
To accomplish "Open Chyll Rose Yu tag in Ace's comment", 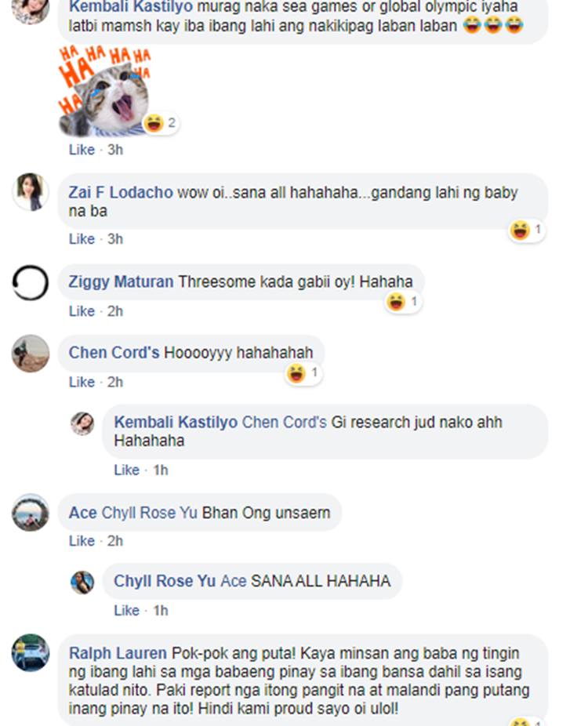I will tap(149, 513).
